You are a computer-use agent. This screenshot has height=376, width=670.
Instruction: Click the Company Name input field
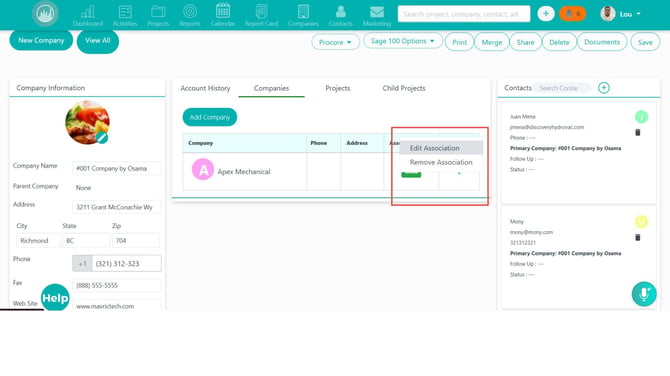click(x=117, y=168)
